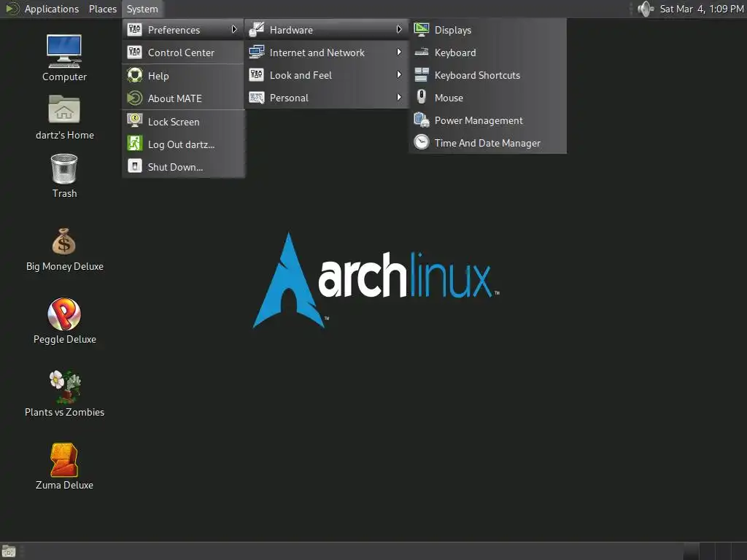Click the Keyboard Shortcuts icon

(421, 75)
